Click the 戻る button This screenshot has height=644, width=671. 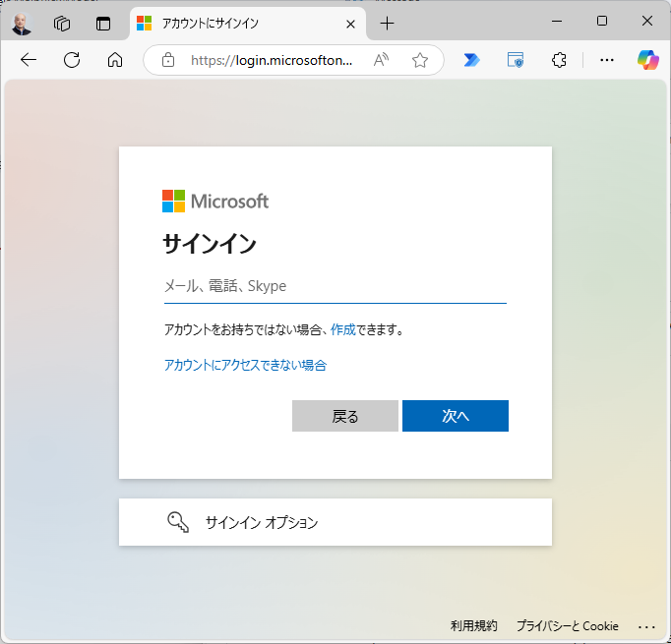point(345,416)
